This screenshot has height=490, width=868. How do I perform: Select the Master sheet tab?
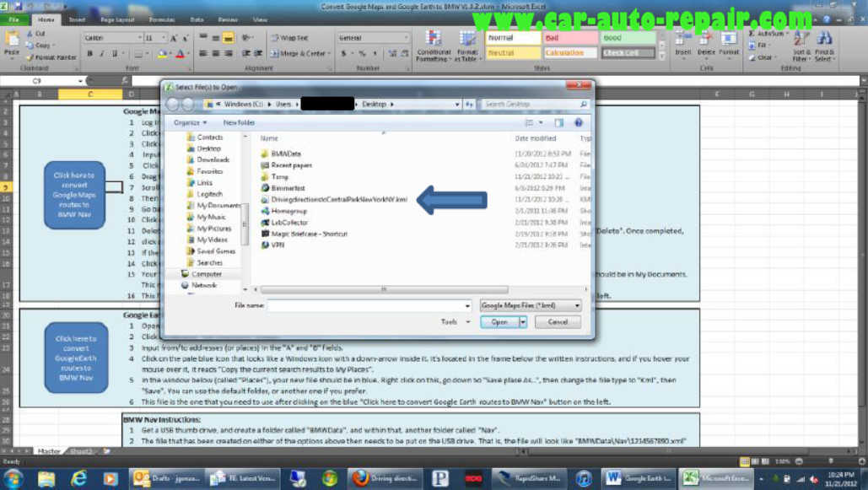pos(49,451)
